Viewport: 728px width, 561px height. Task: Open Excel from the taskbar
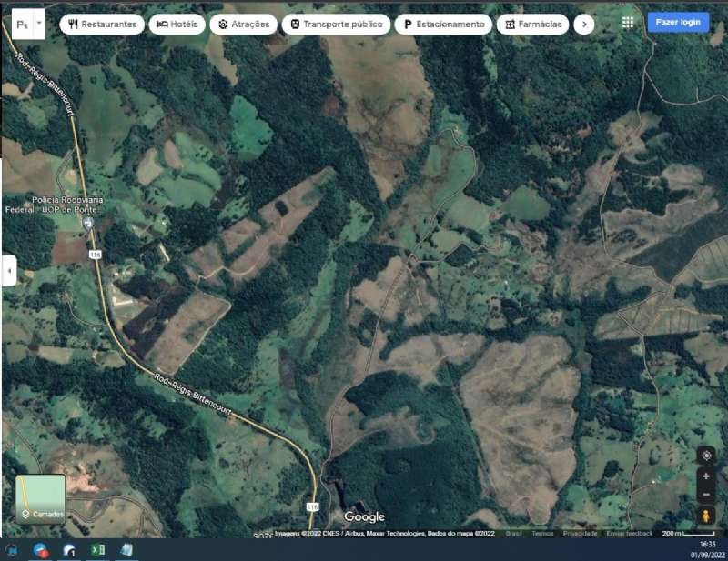97,550
